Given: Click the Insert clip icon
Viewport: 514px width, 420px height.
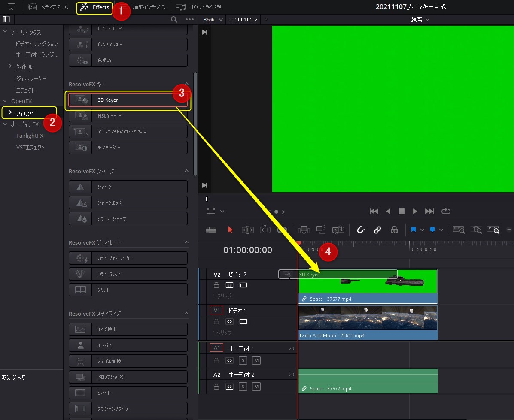Looking at the screenshot, I should (304, 230).
